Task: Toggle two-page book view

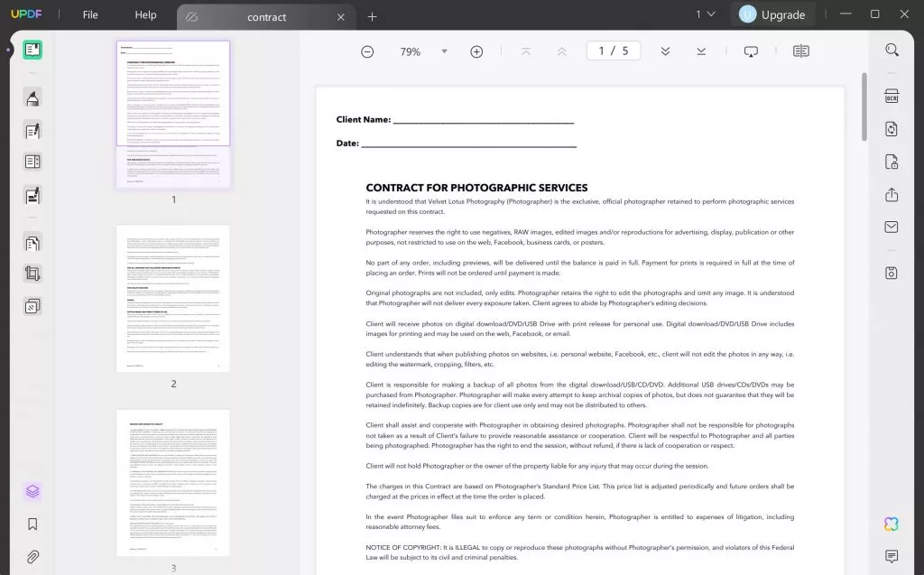Action: tap(800, 51)
